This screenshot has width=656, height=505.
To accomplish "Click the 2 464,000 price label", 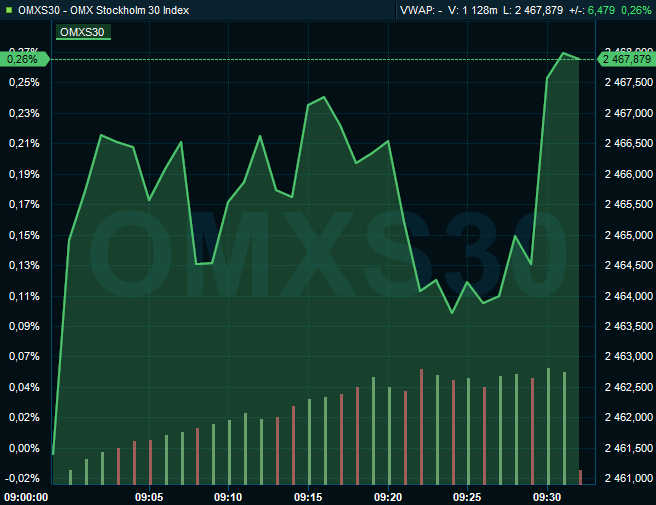I will [x=629, y=296].
